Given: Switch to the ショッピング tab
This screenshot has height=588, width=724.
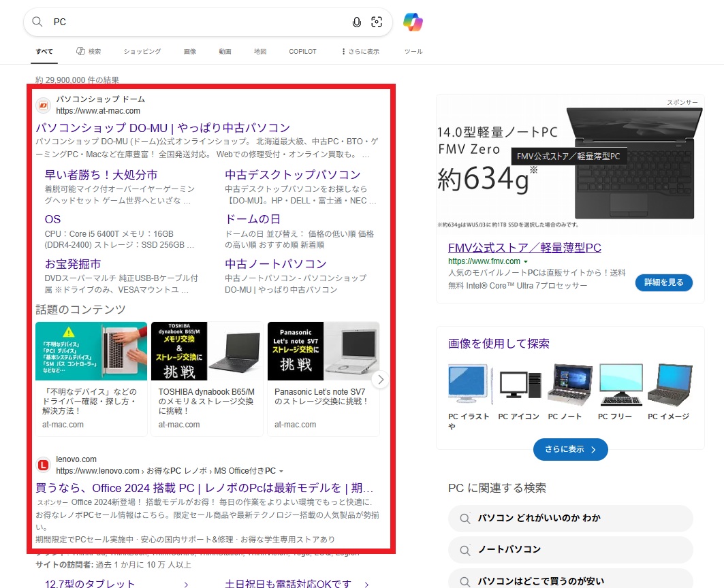Looking at the screenshot, I should pyautogui.click(x=142, y=52).
